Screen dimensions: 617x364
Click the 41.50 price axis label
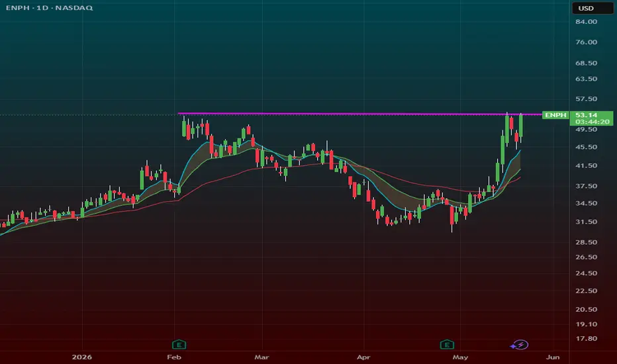[x=587, y=165]
